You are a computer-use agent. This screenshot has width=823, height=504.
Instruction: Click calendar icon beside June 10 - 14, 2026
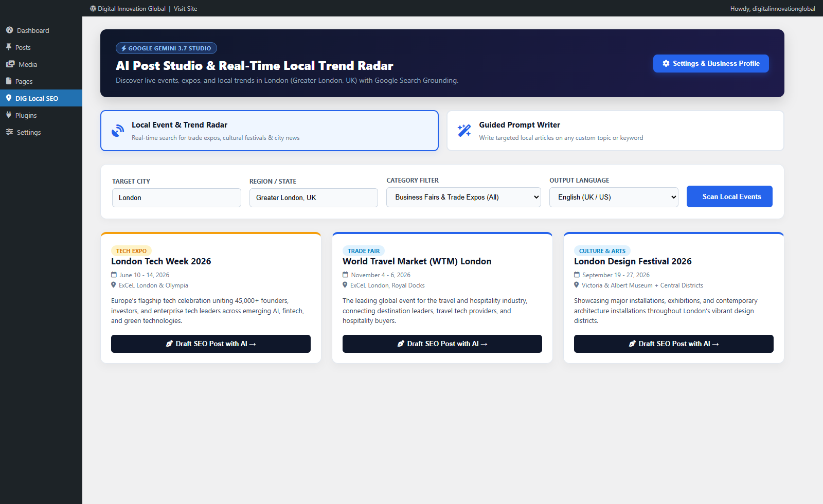tap(114, 275)
